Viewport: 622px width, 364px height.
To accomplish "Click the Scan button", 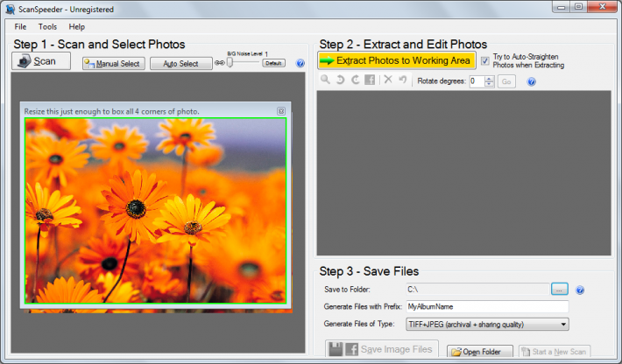I will [41, 61].
